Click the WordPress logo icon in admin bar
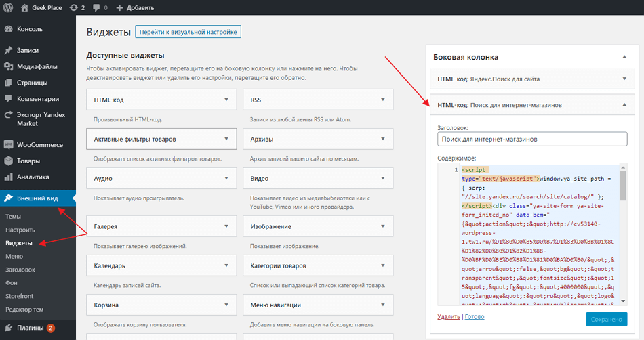 tap(9, 8)
